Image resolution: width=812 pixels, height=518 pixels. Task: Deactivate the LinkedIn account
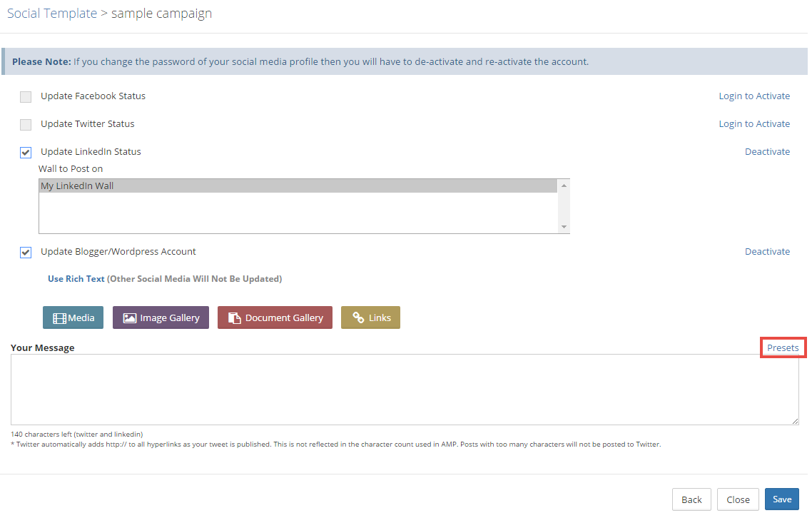[767, 152]
